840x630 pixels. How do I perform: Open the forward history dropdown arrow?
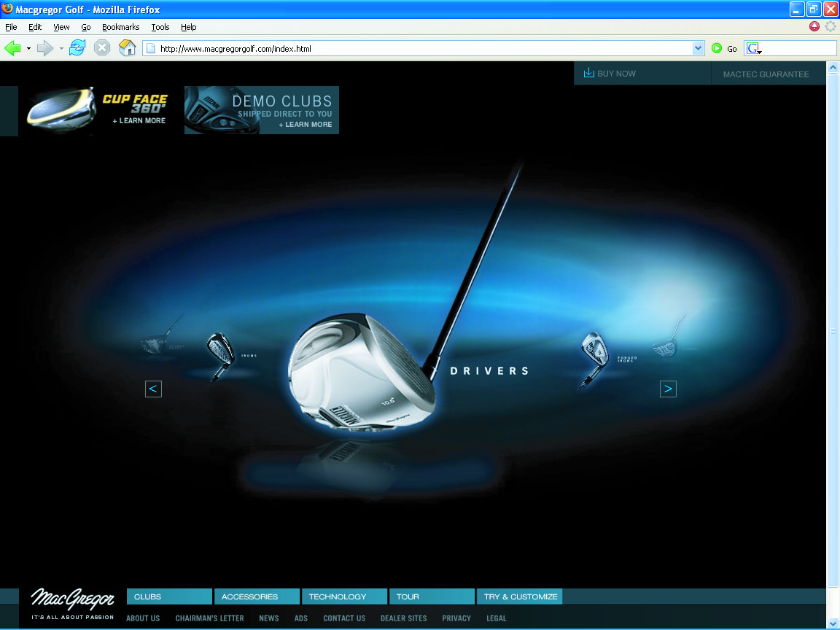pos(61,48)
